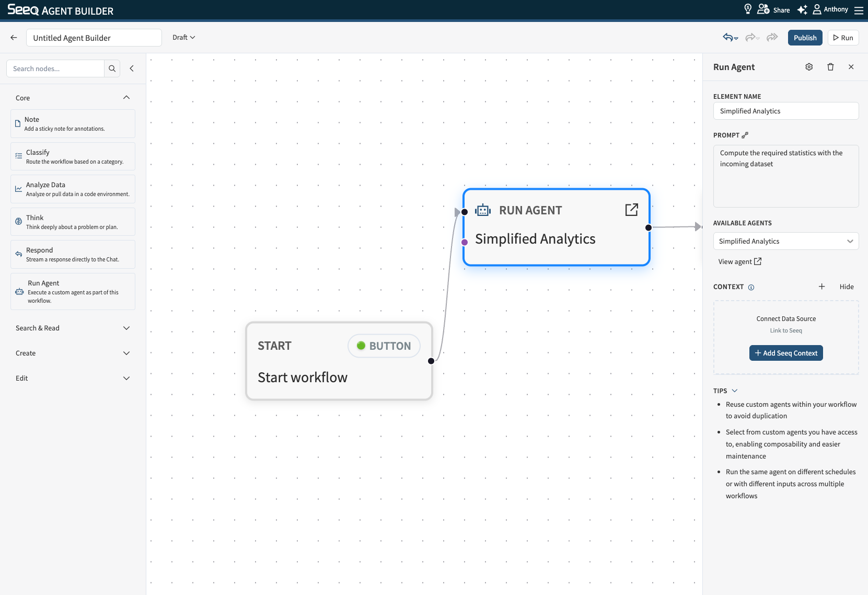Click the 'Simplified Analytics' node title
Image resolution: width=868 pixels, height=595 pixels.
pyautogui.click(x=535, y=239)
